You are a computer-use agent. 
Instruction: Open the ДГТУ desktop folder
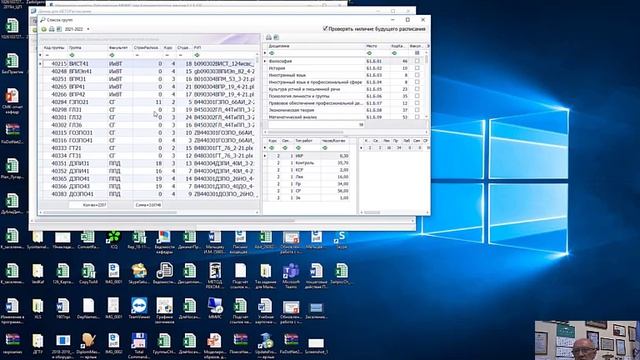pos(38,344)
